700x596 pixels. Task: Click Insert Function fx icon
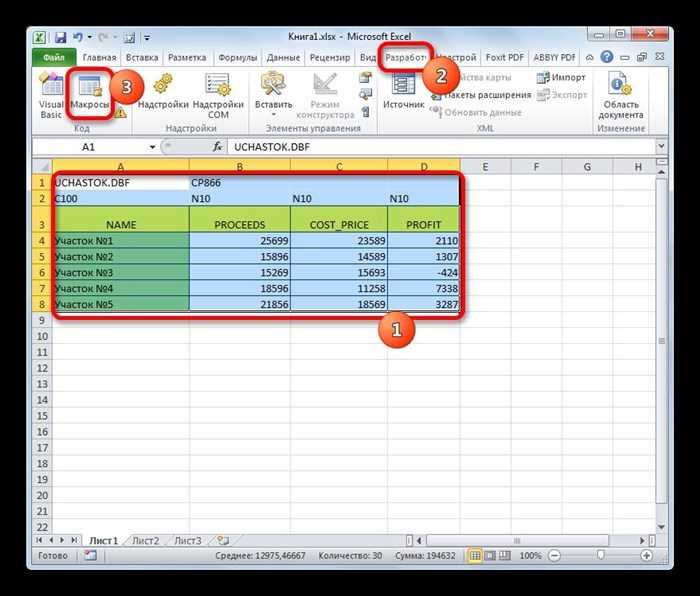click(217, 146)
